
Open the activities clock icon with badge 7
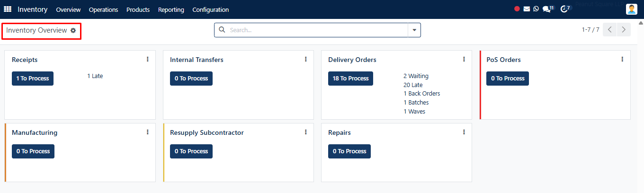pyautogui.click(x=565, y=9)
